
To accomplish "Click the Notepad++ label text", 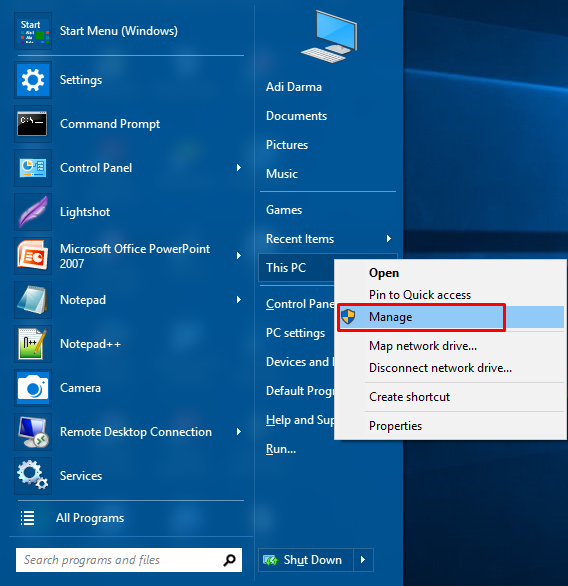I will pos(90,344).
